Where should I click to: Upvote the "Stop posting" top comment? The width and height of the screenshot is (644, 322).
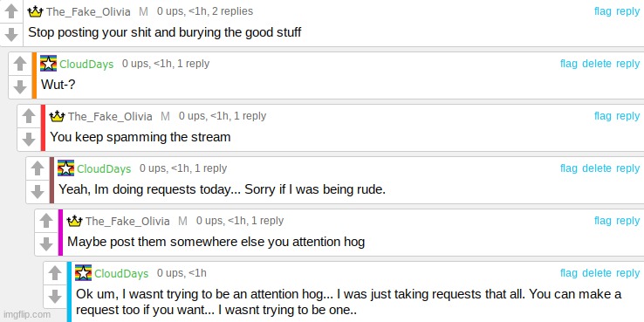click(11, 11)
